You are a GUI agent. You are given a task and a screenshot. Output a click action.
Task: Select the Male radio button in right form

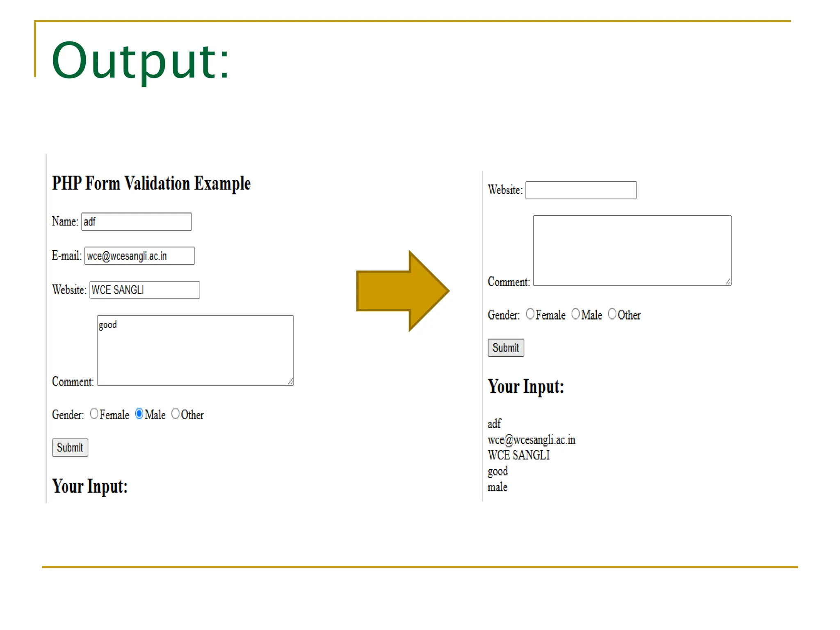(575, 314)
